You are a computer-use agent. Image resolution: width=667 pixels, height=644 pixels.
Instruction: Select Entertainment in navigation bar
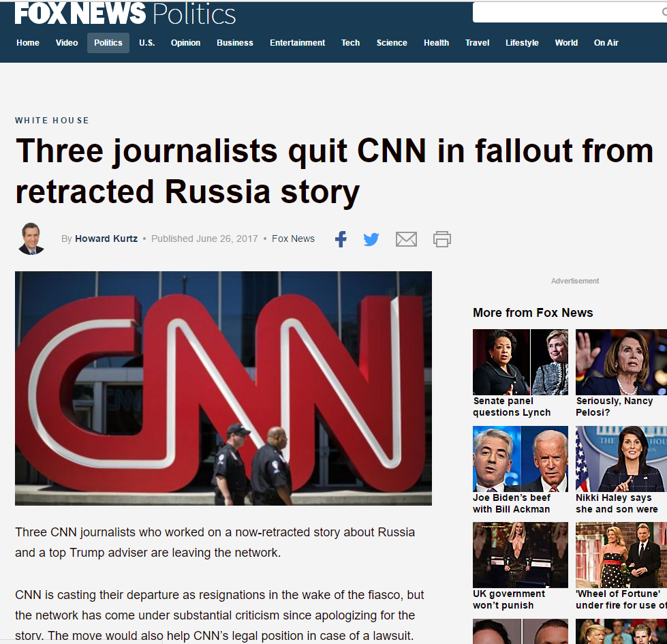(x=297, y=43)
